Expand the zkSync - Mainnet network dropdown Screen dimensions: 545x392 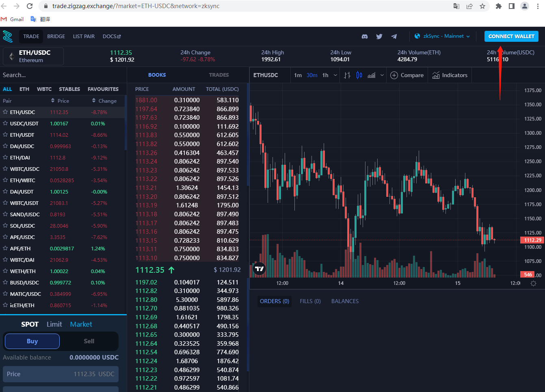click(x=442, y=36)
